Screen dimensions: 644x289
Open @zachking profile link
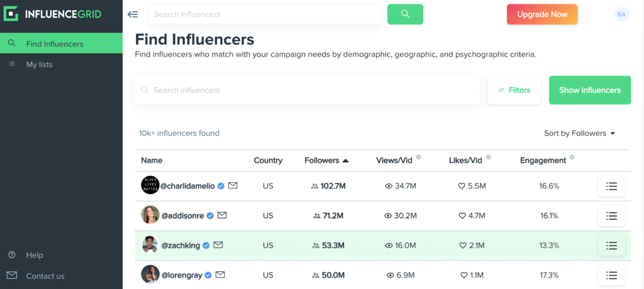point(180,246)
